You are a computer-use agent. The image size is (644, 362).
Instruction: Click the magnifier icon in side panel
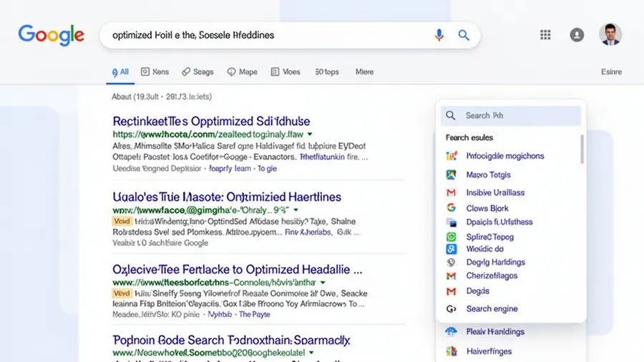coord(451,116)
